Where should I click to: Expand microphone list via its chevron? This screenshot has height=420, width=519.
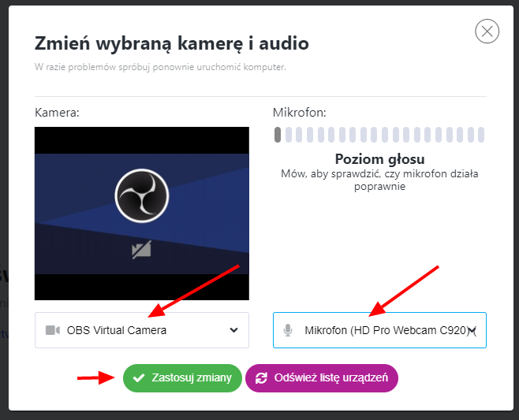click(472, 330)
